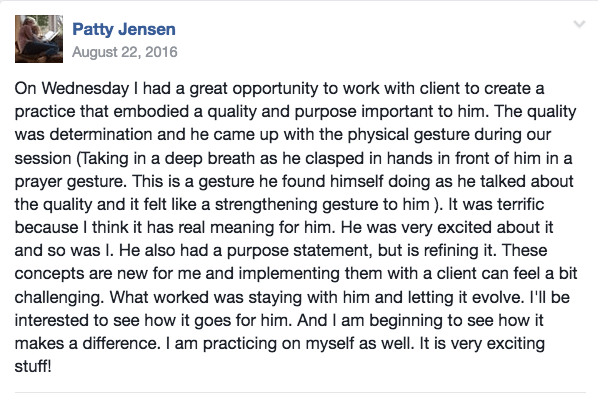
Task: Click the Patty Jensen author name
Action: (124, 29)
